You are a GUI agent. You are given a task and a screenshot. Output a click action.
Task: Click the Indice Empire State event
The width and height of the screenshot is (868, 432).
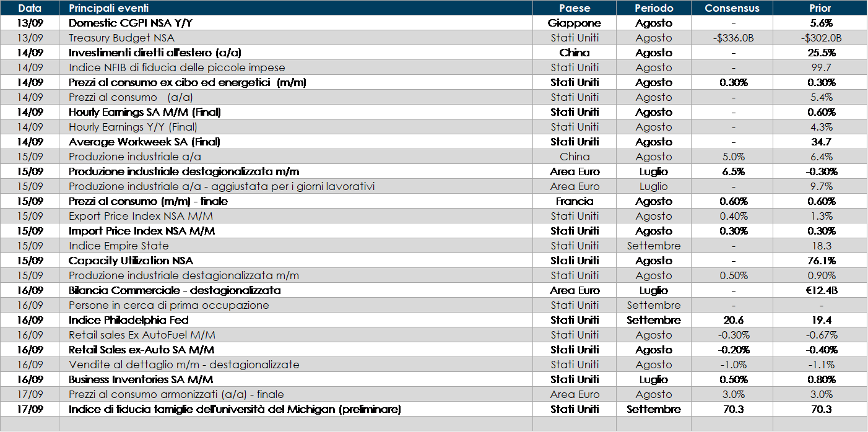[x=118, y=246]
